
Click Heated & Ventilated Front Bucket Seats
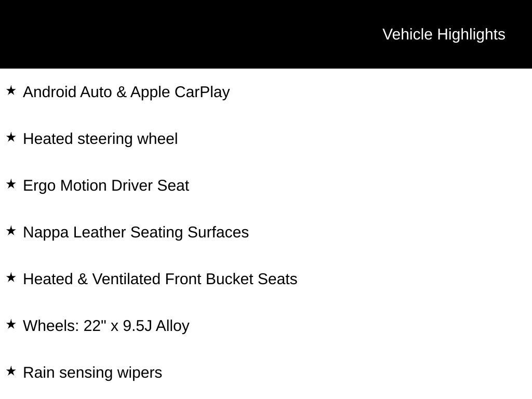[160, 279]
